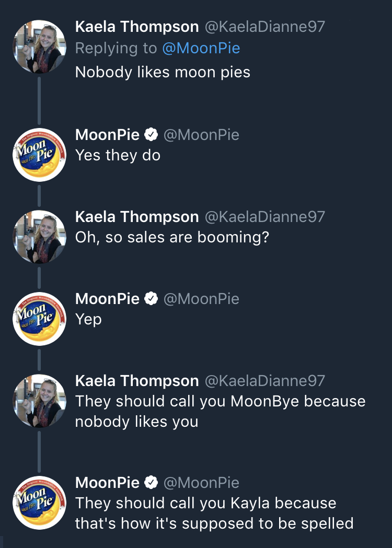The width and height of the screenshot is (392, 548).
Task: Click @KaelaDianne97 handle above "Oh, so sales are booming?"
Action: pyautogui.click(x=265, y=217)
